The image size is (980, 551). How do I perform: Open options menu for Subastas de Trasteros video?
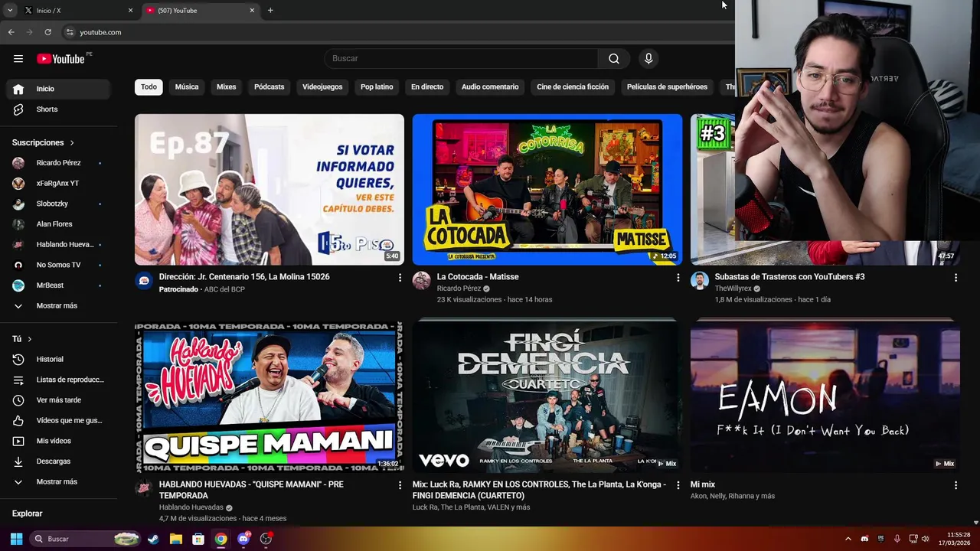point(955,277)
